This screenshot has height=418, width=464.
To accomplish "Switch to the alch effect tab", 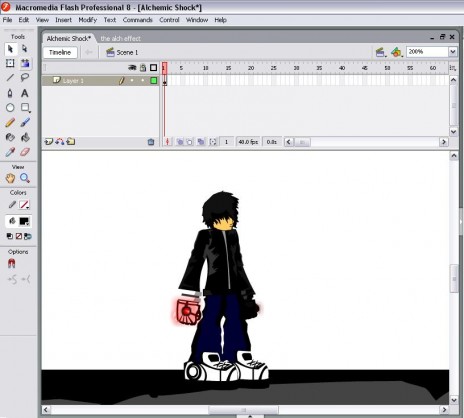I will 120,39.
